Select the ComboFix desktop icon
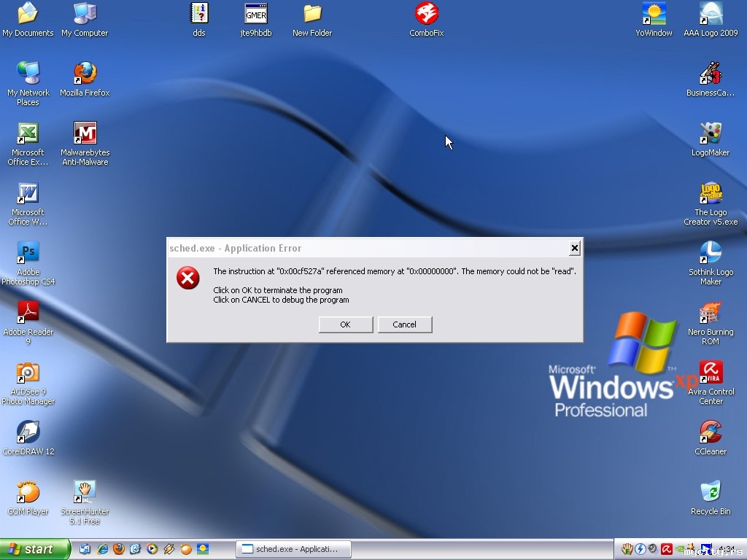This screenshot has width=747, height=560. pyautogui.click(x=426, y=20)
